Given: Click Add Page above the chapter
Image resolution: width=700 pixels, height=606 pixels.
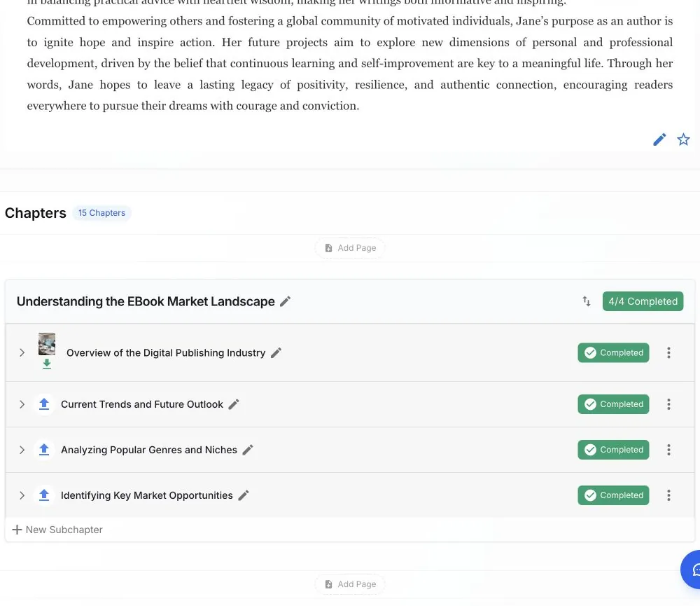Looking at the screenshot, I should tap(350, 247).
